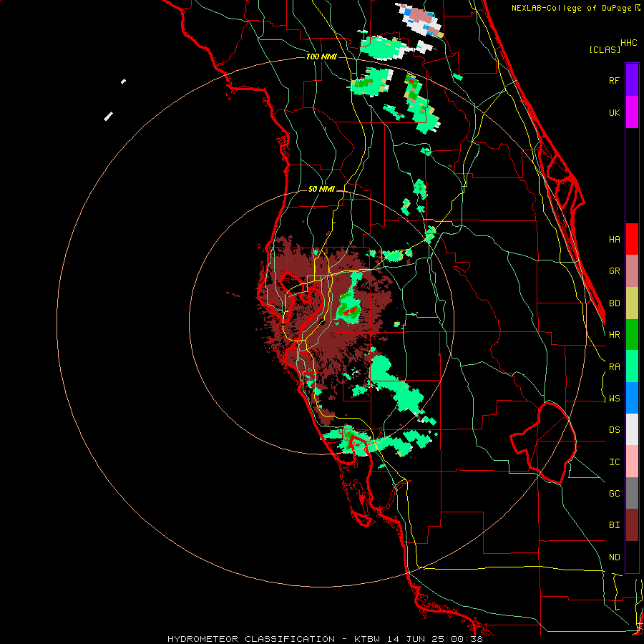Click the UK legend label
Image resolution: width=644 pixels, height=644 pixels.
pyautogui.click(x=614, y=113)
